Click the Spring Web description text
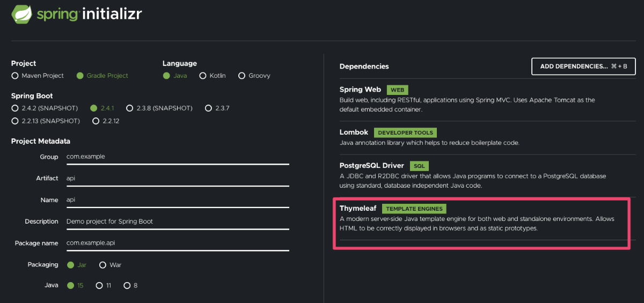Screen dimensions: 644x303 click(x=467, y=105)
